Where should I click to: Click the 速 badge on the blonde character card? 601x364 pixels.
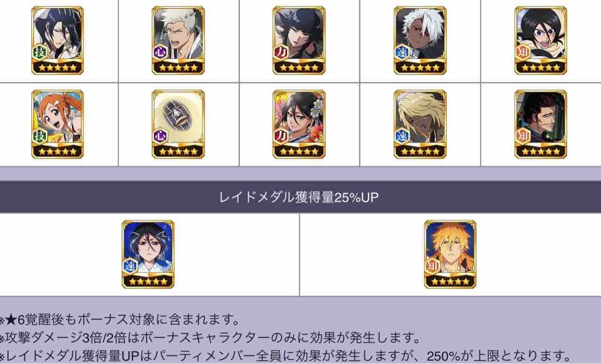[402, 136]
